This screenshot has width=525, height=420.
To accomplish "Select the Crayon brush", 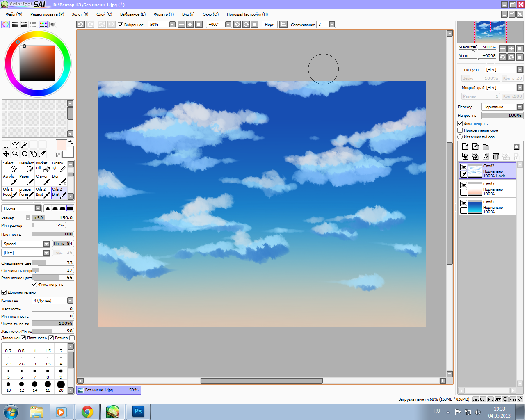I will tap(43, 179).
